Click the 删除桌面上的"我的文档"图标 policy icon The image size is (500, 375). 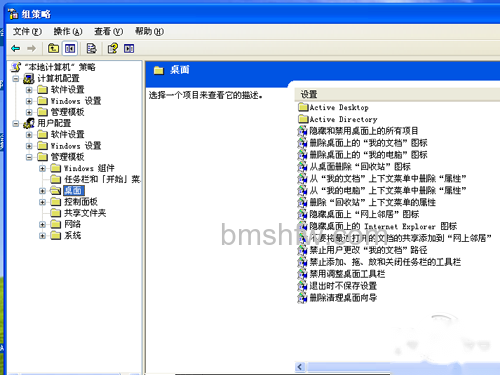[302, 143]
